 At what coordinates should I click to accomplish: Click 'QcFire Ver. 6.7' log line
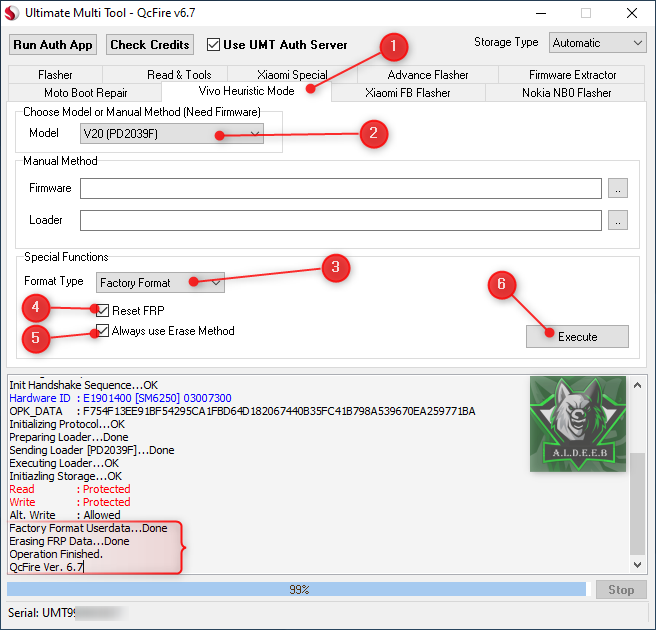pos(46,567)
